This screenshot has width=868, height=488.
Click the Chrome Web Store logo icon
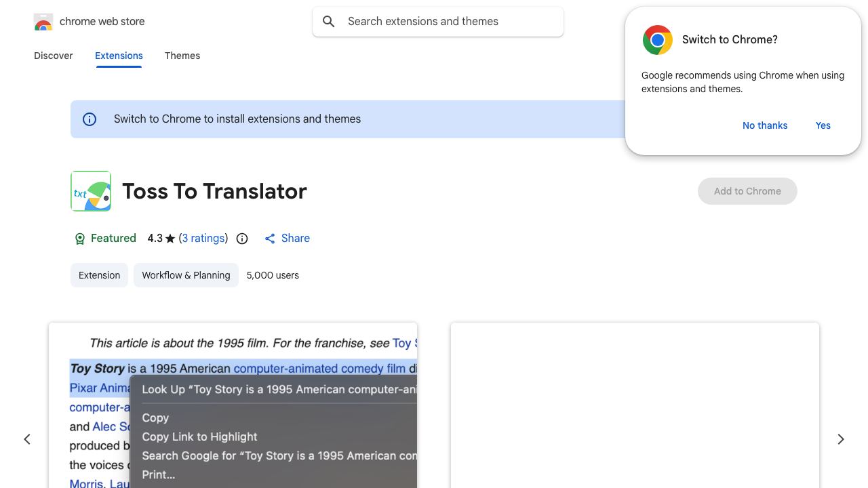tap(43, 22)
